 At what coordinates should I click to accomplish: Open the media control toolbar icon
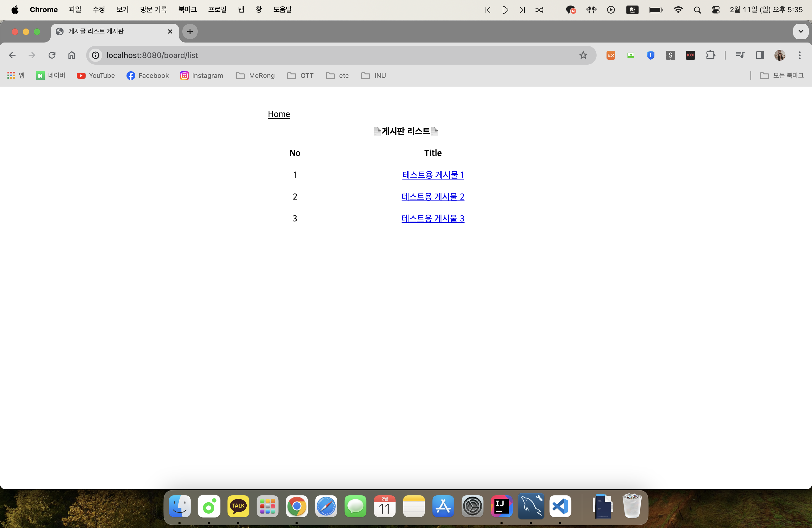coord(740,55)
